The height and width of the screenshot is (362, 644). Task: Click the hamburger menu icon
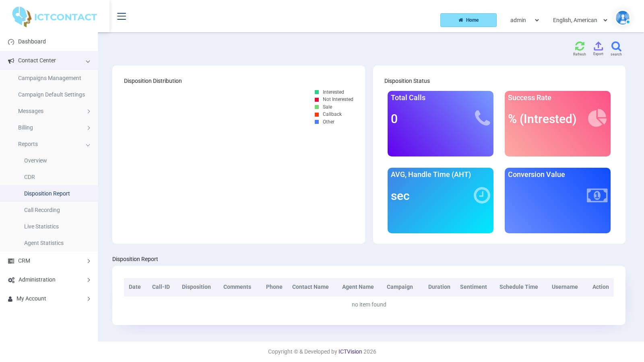click(122, 16)
